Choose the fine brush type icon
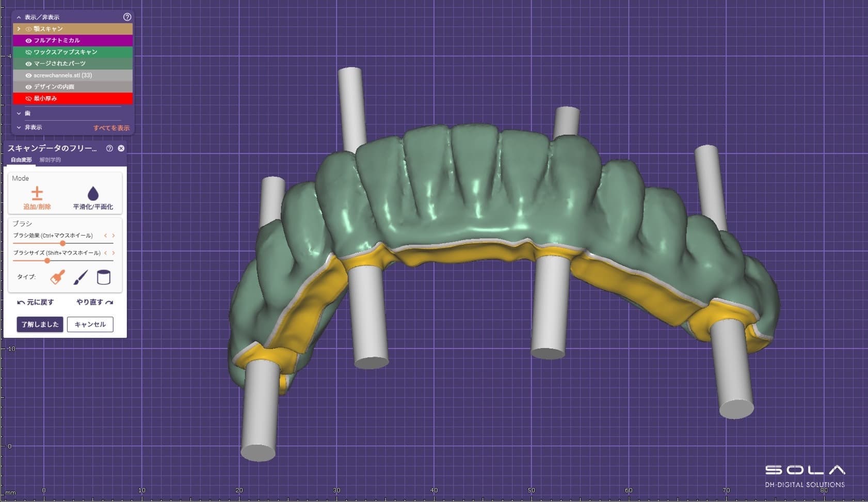Screen dimensions: 868x502 (81, 277)
